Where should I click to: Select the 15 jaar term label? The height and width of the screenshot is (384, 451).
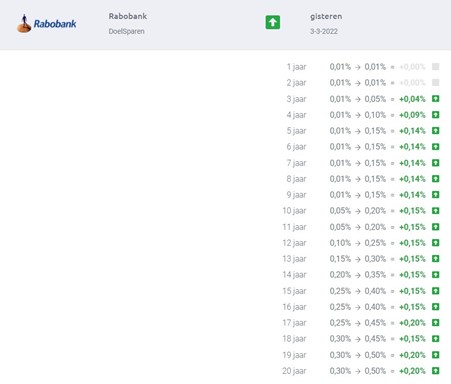point(294,291)
